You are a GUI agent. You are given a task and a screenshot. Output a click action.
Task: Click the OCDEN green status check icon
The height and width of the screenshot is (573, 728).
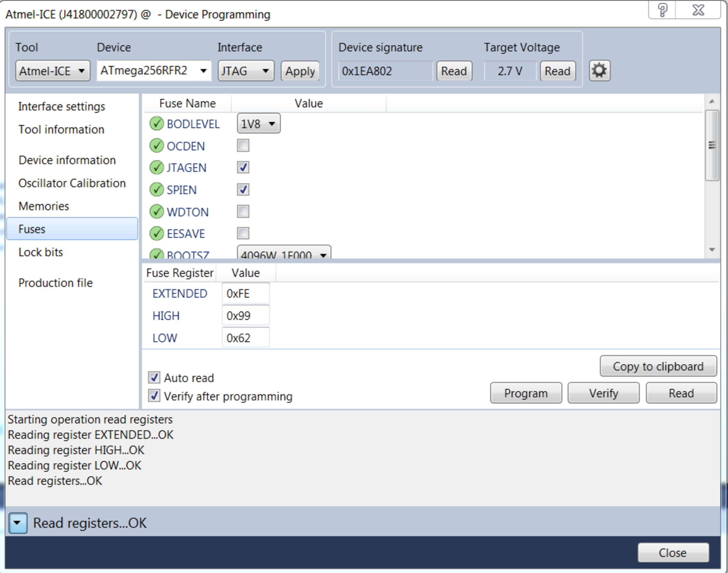pyautogui.click(x=156, y=146)
